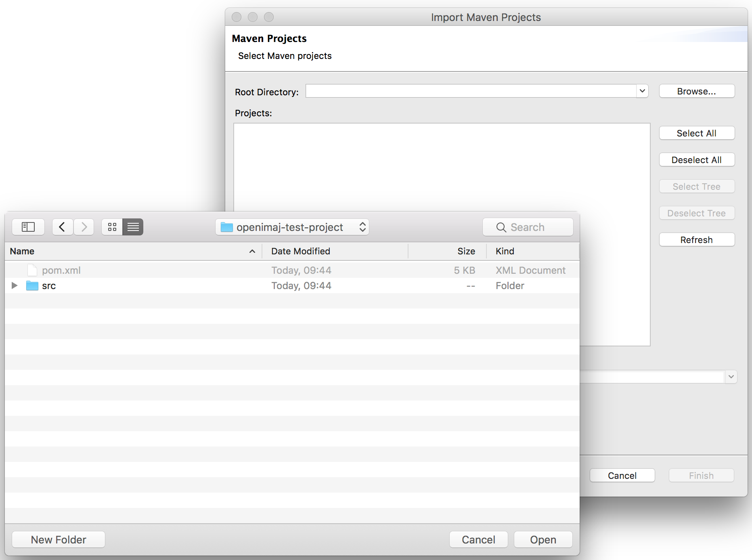The width and height of the screenshot is (752, 560).
Task: Switch to list view
Action: point(133,227)
